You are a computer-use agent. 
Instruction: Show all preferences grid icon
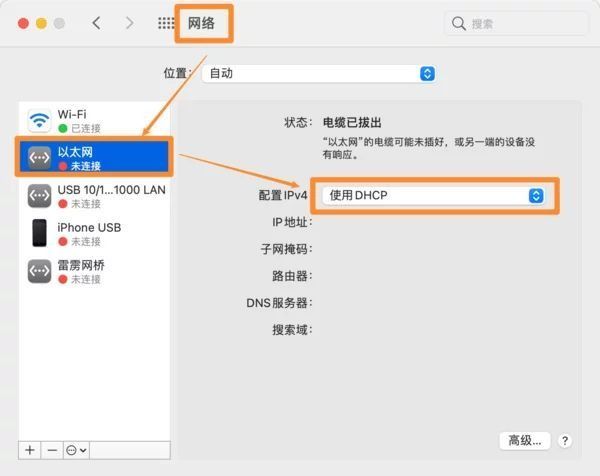pyautogui.click(x=166, y=23)
